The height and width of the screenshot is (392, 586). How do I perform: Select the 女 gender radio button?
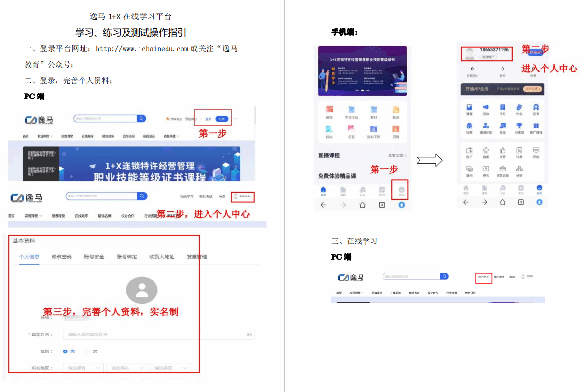pyautogui.click(x=87, y=351)
